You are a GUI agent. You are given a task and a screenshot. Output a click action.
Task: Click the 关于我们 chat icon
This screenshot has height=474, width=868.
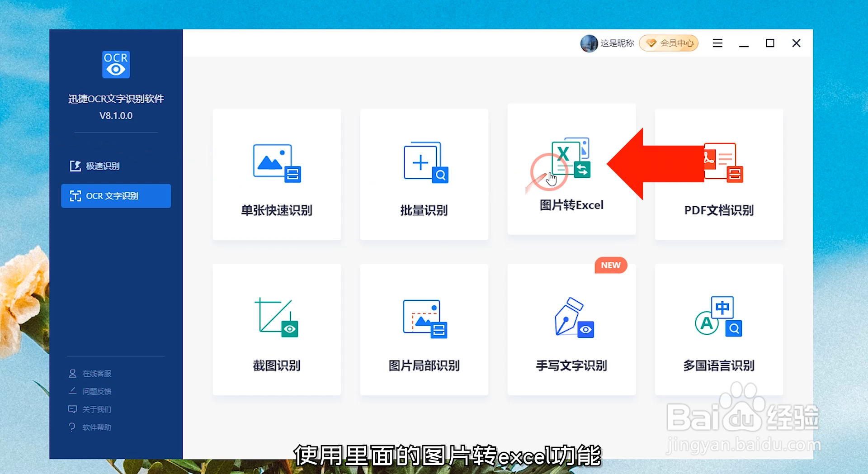point(72,409)
